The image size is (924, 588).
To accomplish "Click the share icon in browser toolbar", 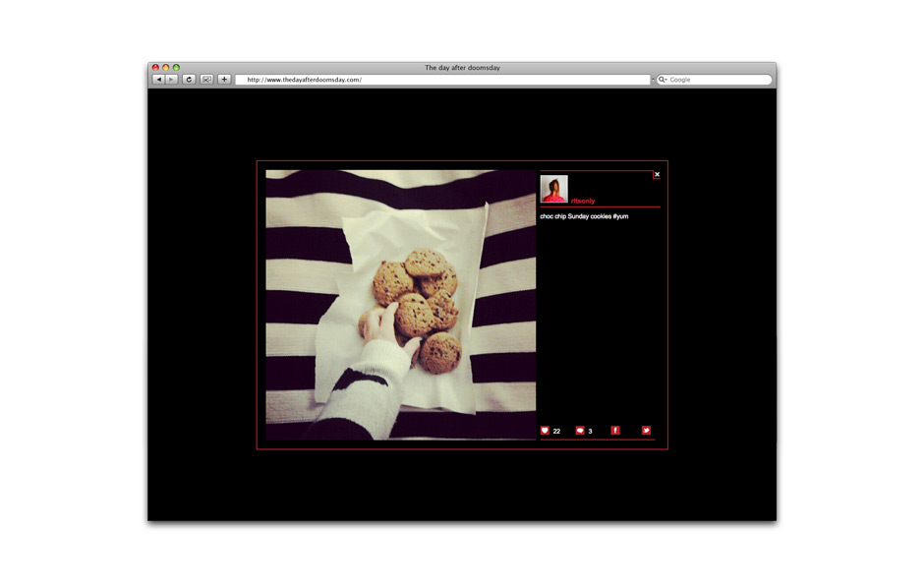I will 206,80.
